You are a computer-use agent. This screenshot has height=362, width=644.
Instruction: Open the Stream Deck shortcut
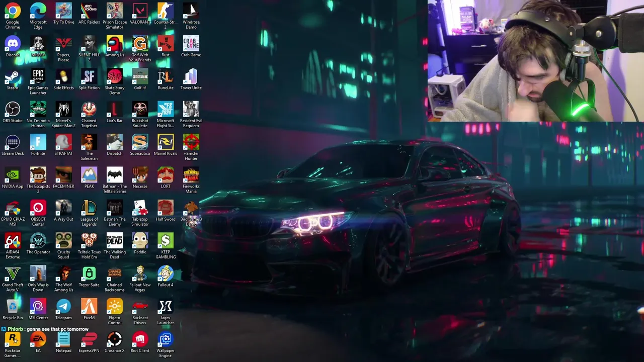coord(13,142)
